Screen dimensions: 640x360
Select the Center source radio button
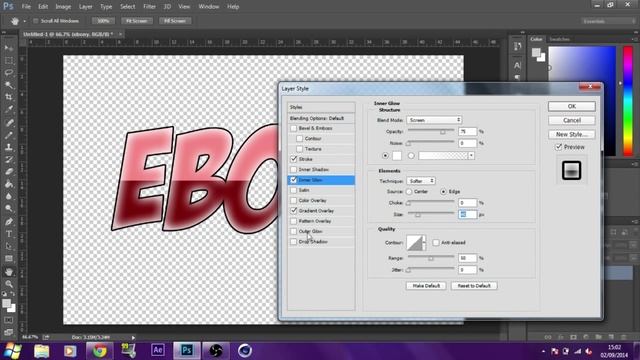coord(409,191)
